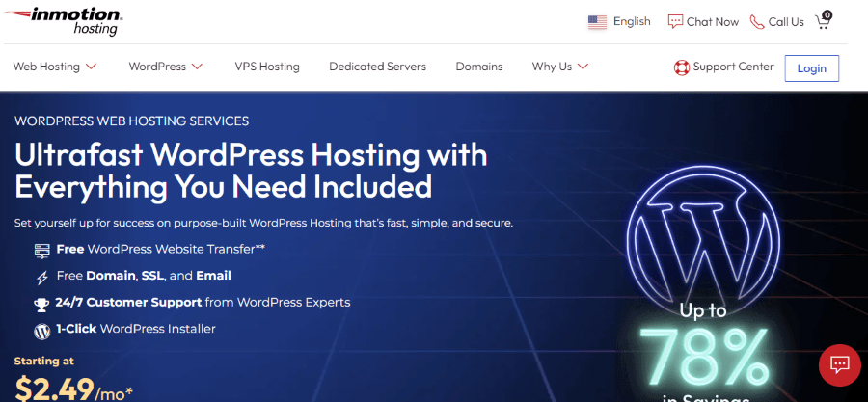
Task: Go to VPS Hosting
Action: click(x=267, y=67)
